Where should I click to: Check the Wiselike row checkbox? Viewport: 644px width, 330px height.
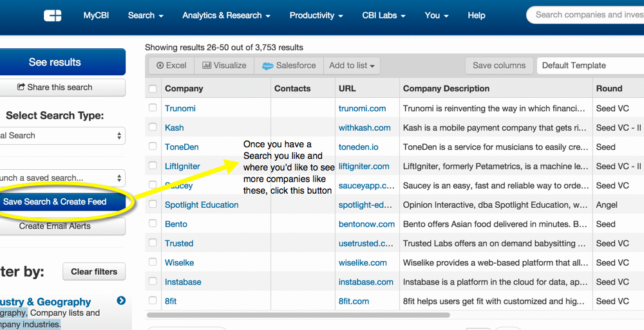click(153, 262)
